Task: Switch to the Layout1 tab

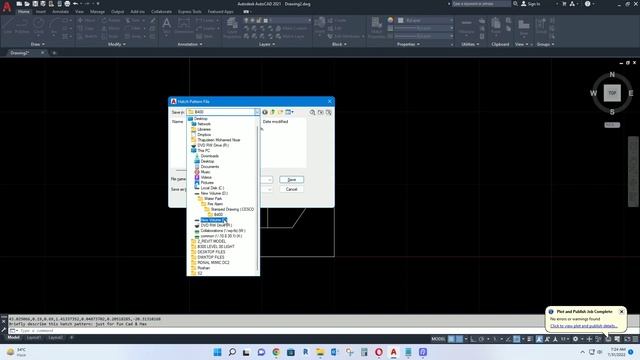Action: click(33, 338)
